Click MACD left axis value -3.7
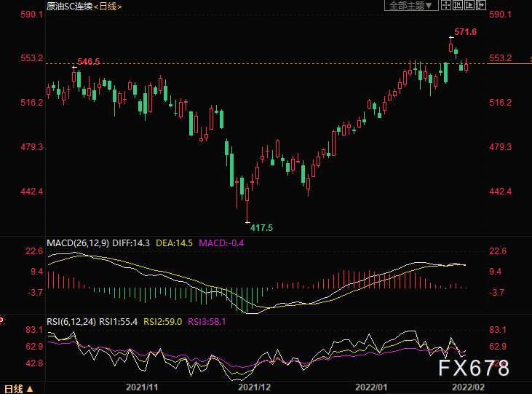 (x=35, y=293)
